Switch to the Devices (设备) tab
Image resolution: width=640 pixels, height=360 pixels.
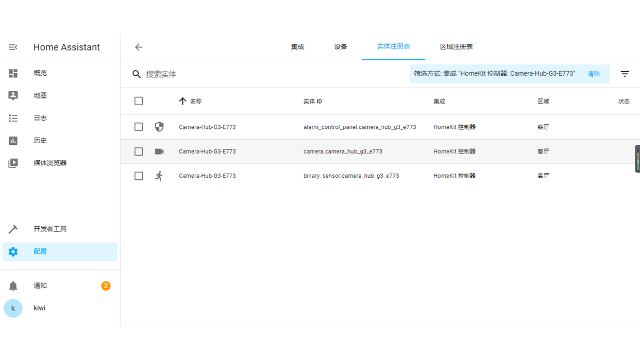(x=340, y=47)
